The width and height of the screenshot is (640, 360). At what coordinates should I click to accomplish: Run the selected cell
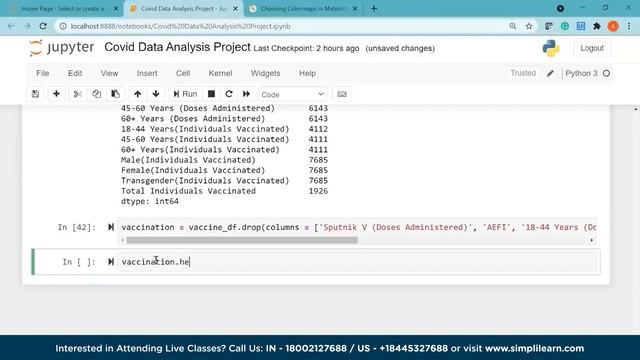pyautogui.click(x=185, y=94)
